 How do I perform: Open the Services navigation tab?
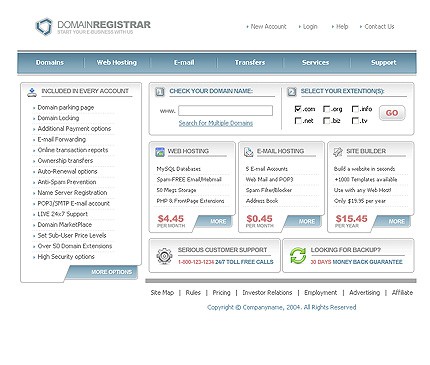tap(315, 62)
